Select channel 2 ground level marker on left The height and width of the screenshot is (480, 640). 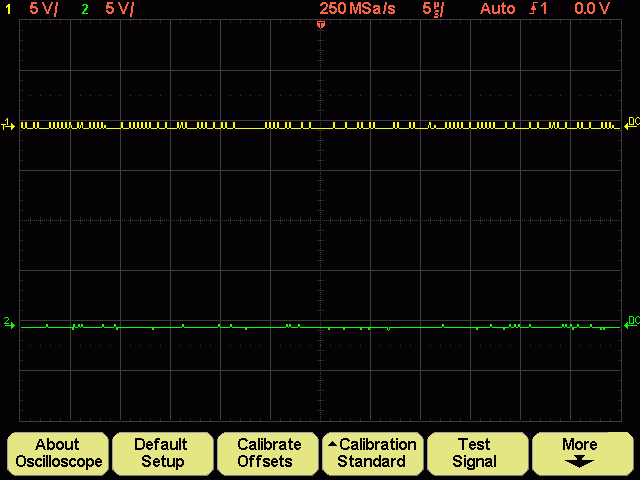coord(9,323)
